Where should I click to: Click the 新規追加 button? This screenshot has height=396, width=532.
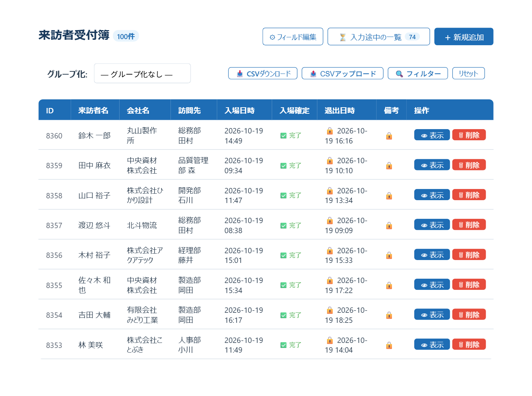coord(464,37)
